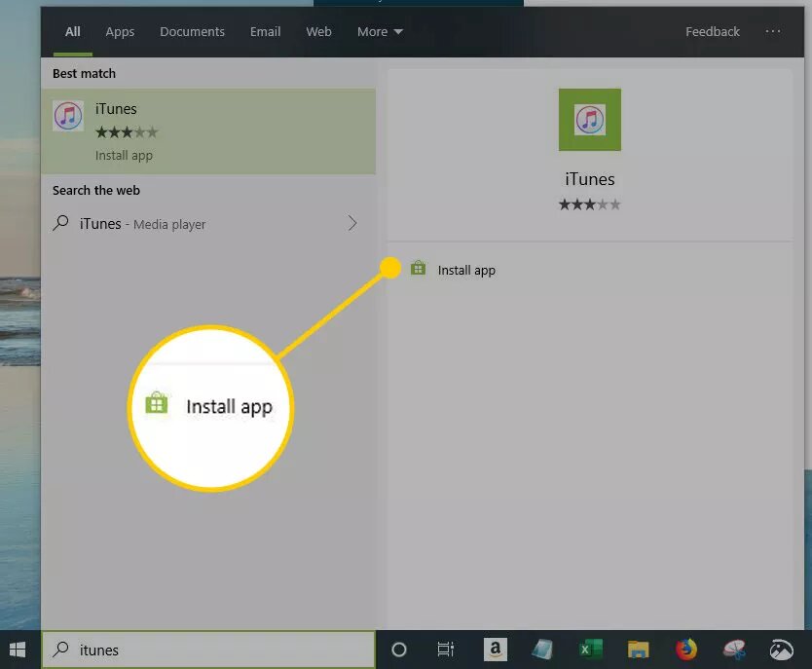Switch to the Apps tab
Screen dimensions: 812x669
(x=120, y=31)
